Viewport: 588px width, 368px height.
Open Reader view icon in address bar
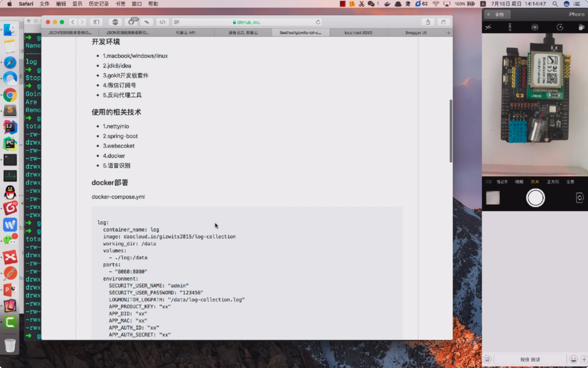pos(176,22)
